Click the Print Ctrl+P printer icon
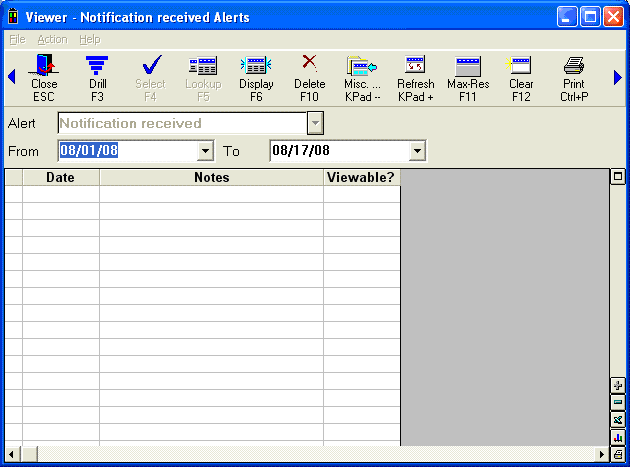 coord(573,68)
